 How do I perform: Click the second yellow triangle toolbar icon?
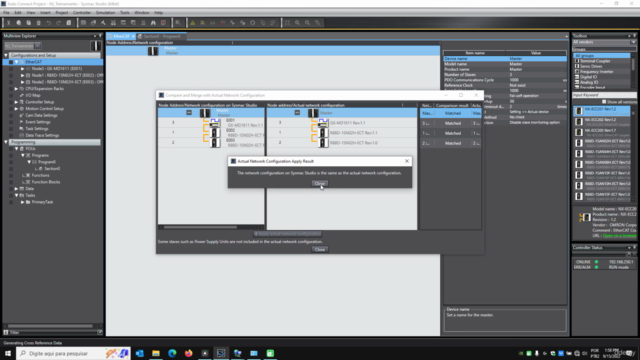(202, 23)
